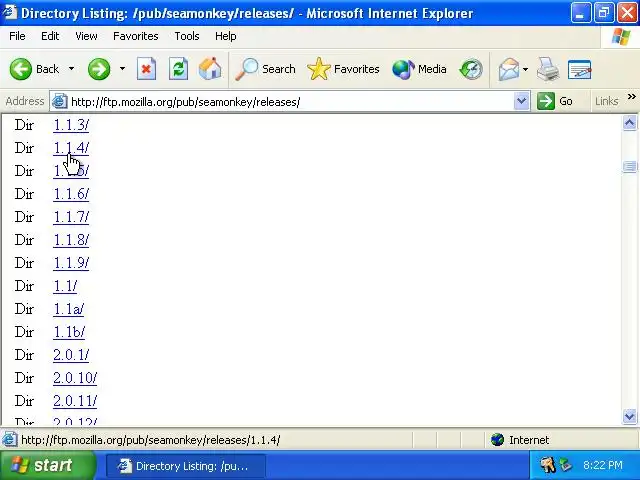This screenshot has height=480, width=640.
Task: Open the Back history dropdown arrow
Action: [71, 69]
